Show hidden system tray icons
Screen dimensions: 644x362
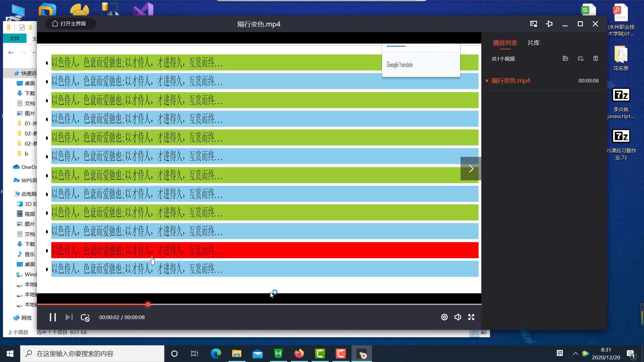[x=575, y=354]
